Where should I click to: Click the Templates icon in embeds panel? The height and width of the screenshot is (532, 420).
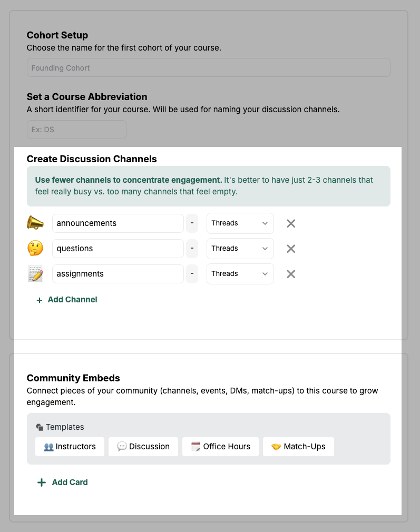[40, 427]
